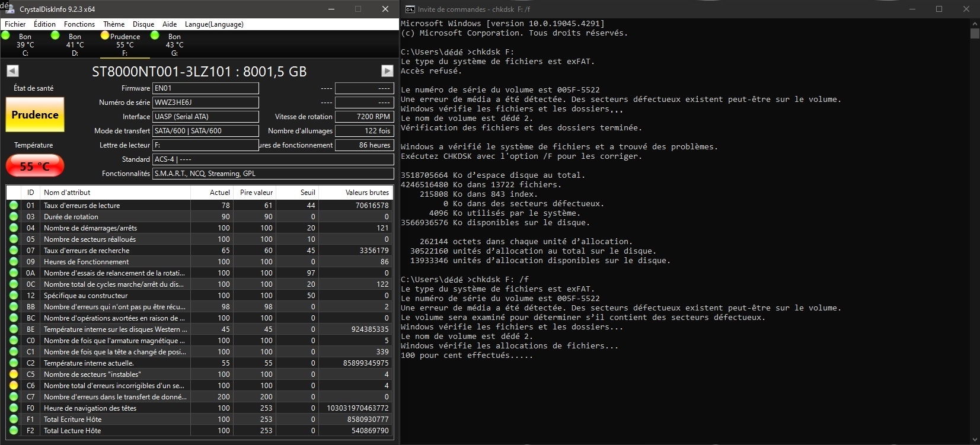Click status dot for Heure de navigation des têtes

pos(14,408)
